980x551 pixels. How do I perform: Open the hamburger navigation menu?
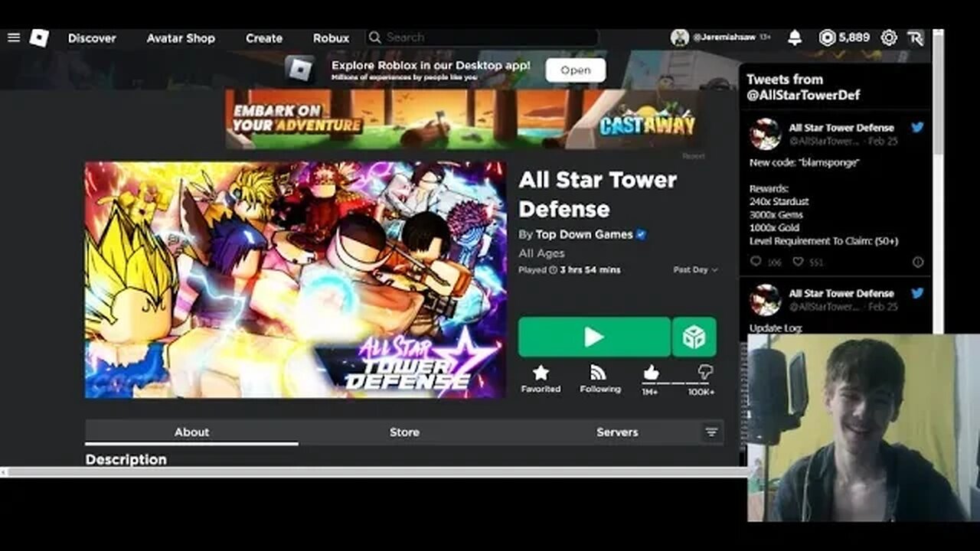13,37
